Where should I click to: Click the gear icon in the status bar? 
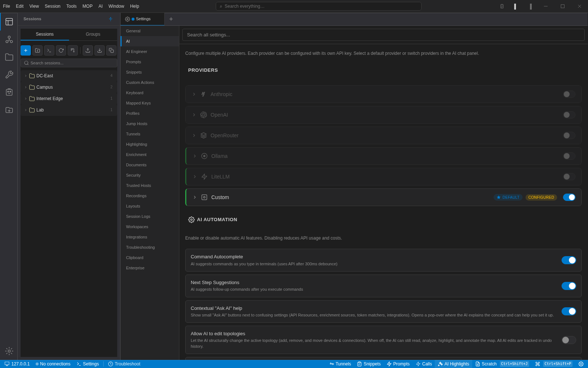coord(581,364)
